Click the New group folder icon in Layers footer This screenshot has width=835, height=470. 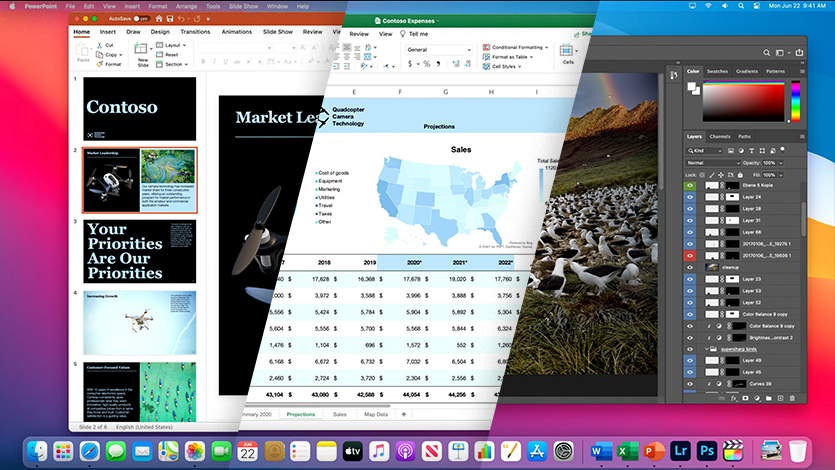coord(768,398)
